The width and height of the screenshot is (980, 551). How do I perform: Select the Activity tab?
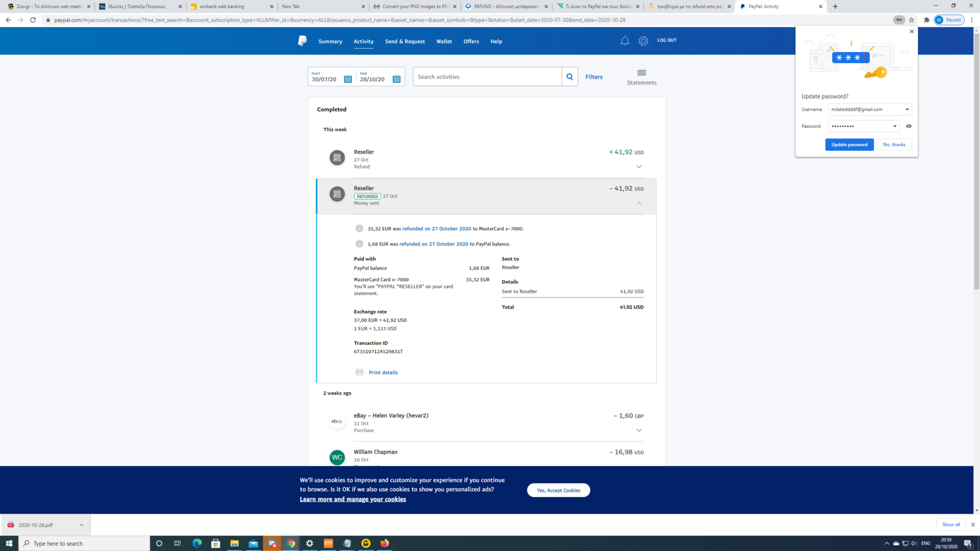click(x=363, y=42)
